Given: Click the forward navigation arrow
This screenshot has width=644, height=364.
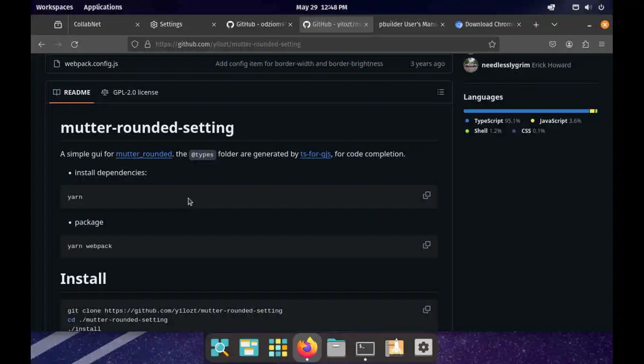Looking at the screenshot, I should pyautogui.click(x=58, y=44).
